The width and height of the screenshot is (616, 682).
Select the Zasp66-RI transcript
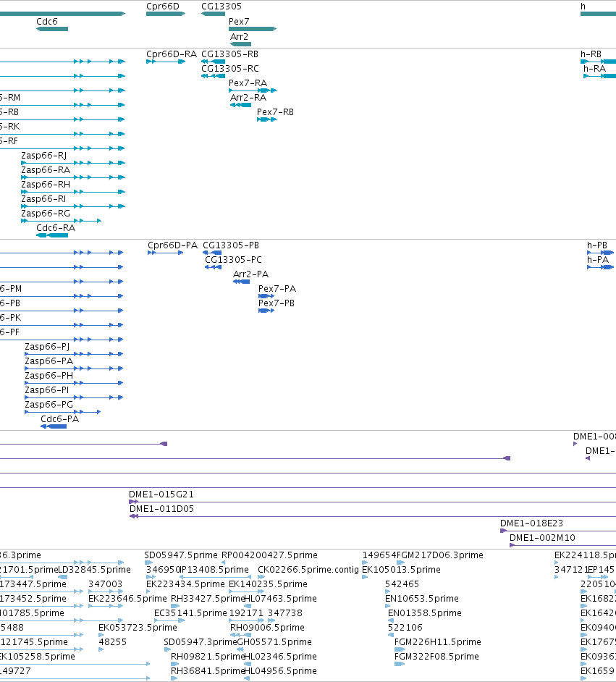tap(73, 206)
